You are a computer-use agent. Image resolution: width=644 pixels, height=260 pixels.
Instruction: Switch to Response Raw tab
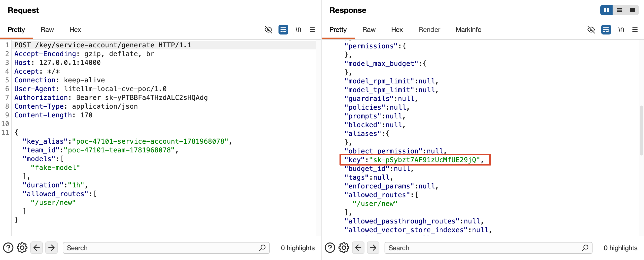[369, 30]
